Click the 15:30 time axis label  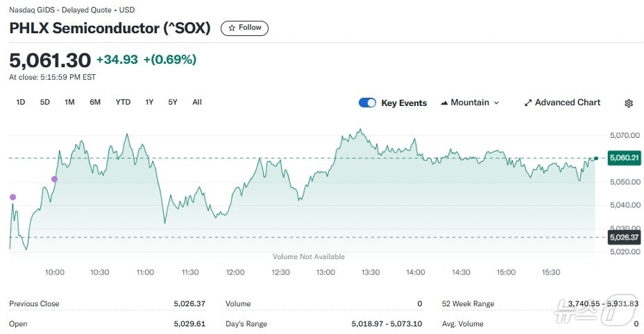click(551, 272)
